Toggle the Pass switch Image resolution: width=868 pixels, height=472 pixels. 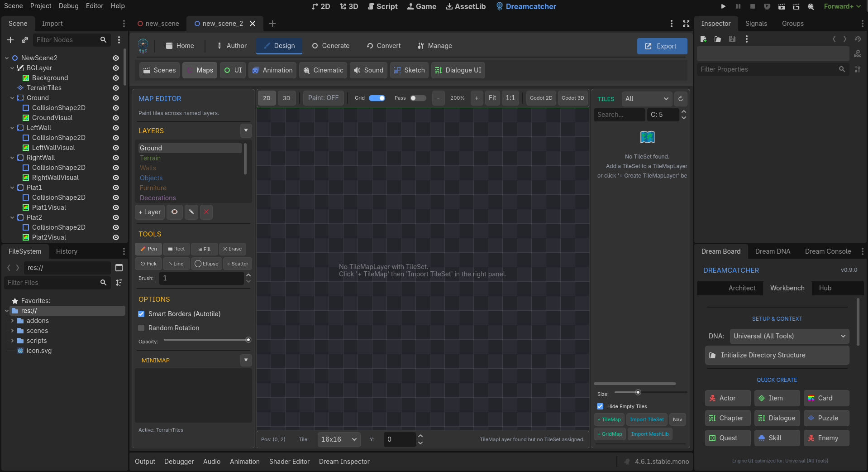tap(418, 98)
